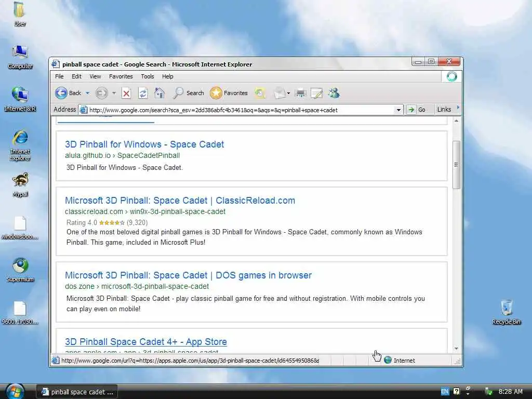
Task: Open the Microsoft 3D Pinball DOS games in browser result
Action: (x=188, y=275)
